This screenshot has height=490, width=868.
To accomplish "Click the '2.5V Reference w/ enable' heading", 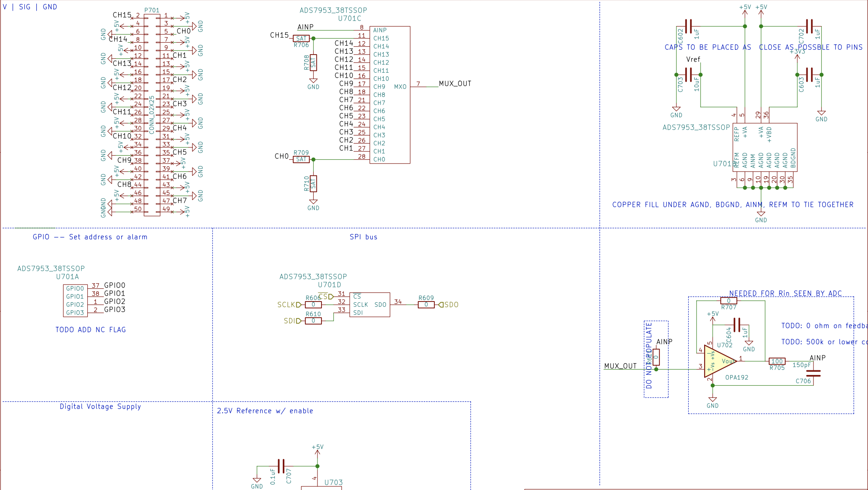I will click(265, 411).
